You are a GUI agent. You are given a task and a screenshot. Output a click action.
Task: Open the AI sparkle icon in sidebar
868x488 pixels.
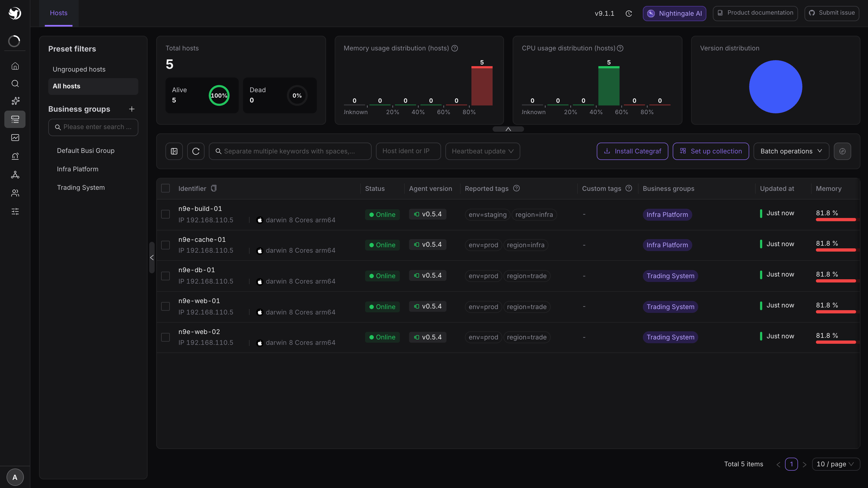tap(15, 101)
